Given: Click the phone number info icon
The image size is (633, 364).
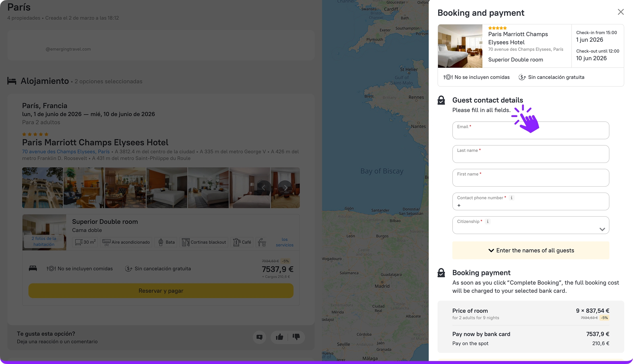Looking at the screenshot, I should pos(511,198).
